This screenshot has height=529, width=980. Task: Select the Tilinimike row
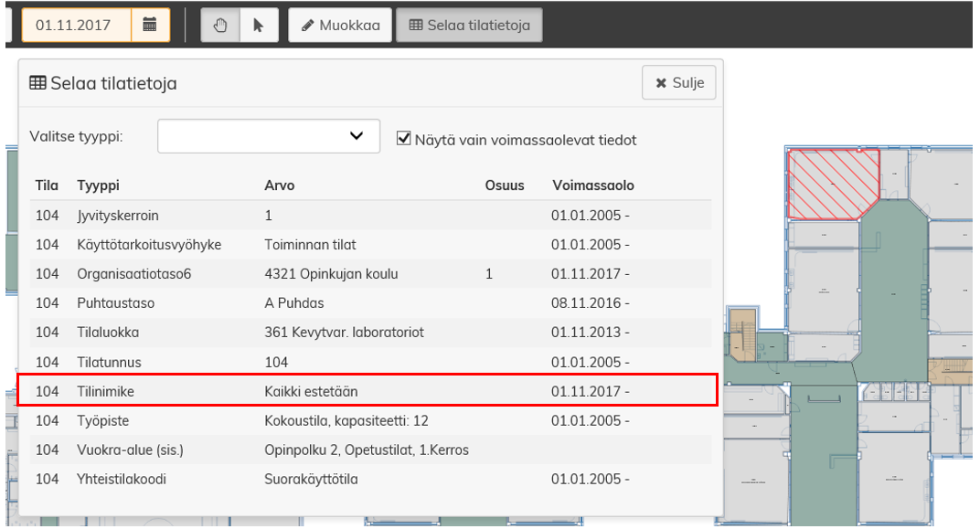point(366,391)
